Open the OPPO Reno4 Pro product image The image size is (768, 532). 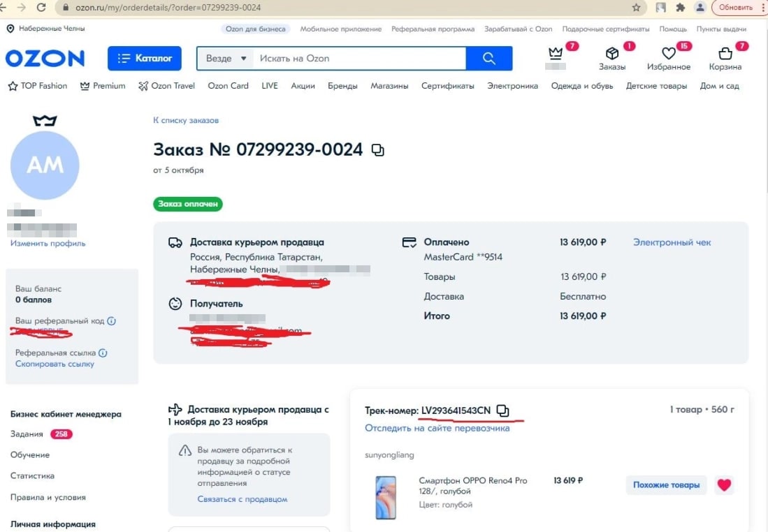386,497
